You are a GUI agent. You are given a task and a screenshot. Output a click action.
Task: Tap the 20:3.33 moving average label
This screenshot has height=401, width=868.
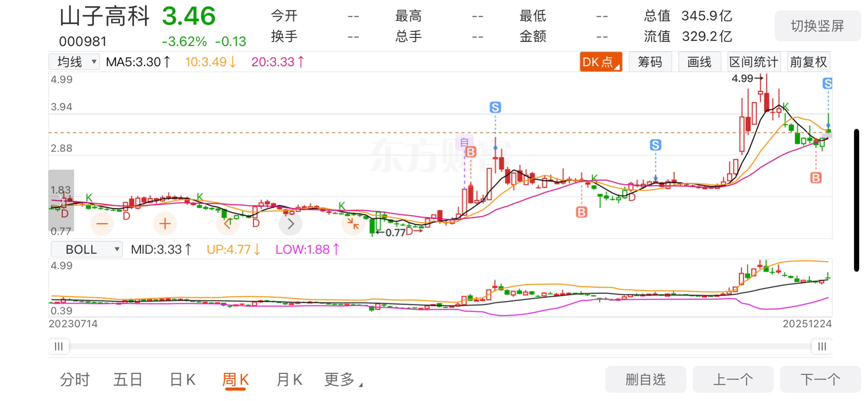pos(278,62)
